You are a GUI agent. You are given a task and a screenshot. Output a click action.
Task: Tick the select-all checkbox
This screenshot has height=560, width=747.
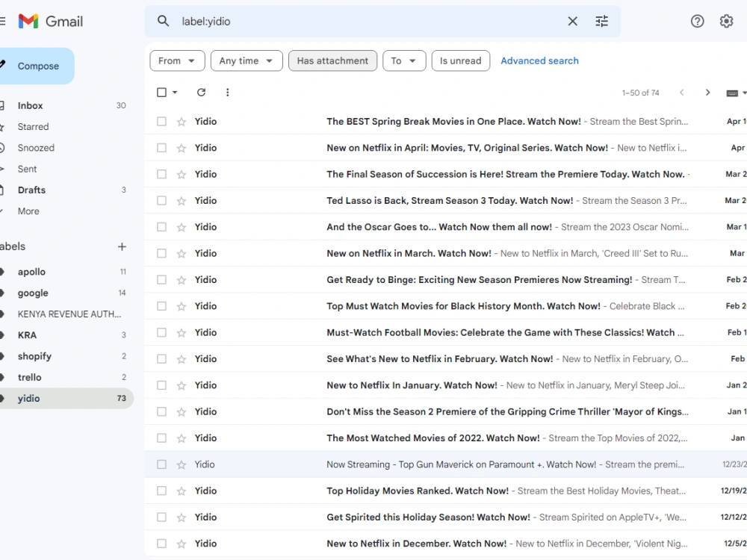click(x=162, y=93)
